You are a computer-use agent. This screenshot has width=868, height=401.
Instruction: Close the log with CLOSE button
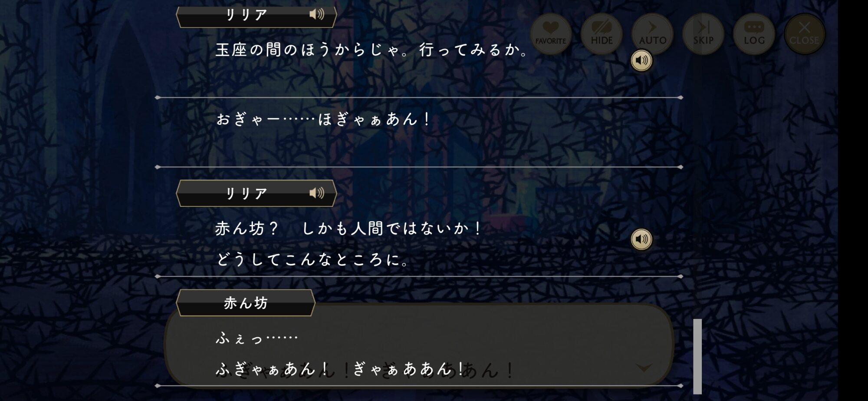tap(805, 34)
